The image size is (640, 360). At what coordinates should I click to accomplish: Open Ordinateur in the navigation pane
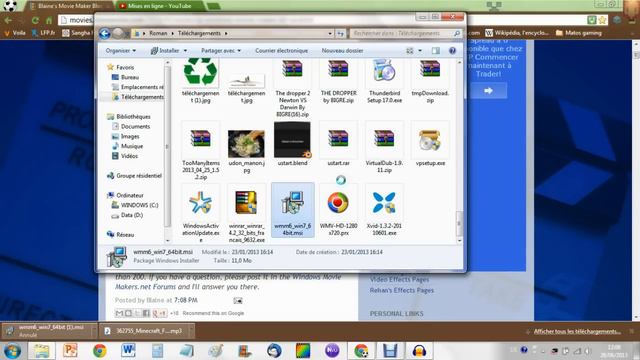129,196
